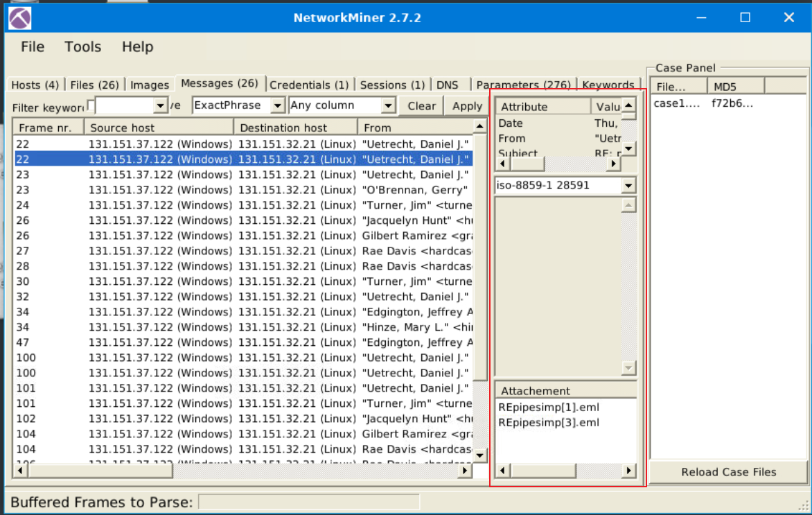
Task: Select attachment REpipesimp[3].eml
Action: [x=549, y=423]
